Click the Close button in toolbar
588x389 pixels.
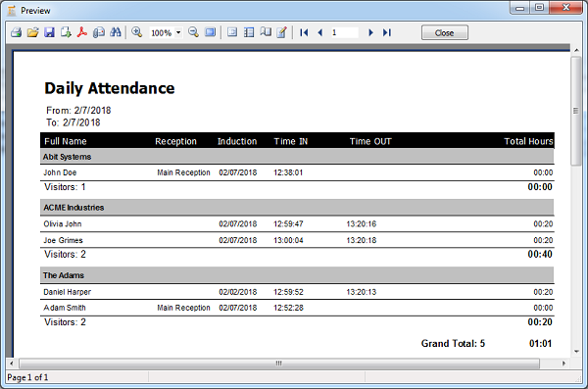[x=444, y=32]
